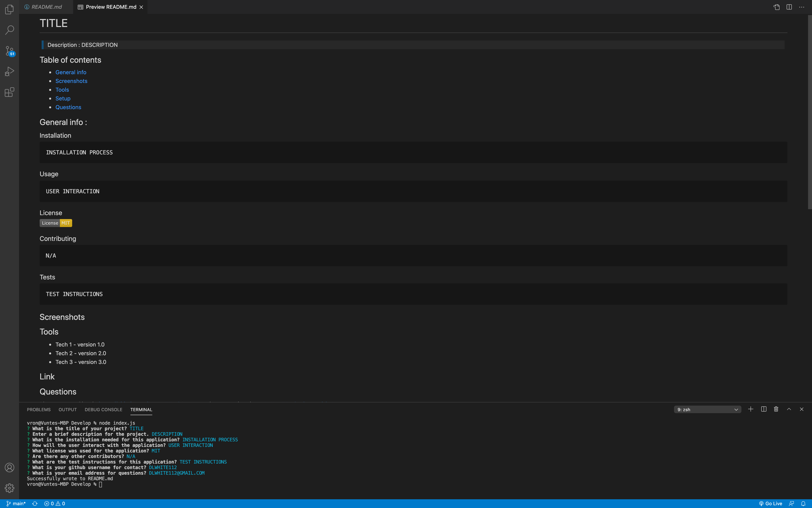Close the Preview README.md tab
The image size is (812, 508).
[x=141, y=7]
